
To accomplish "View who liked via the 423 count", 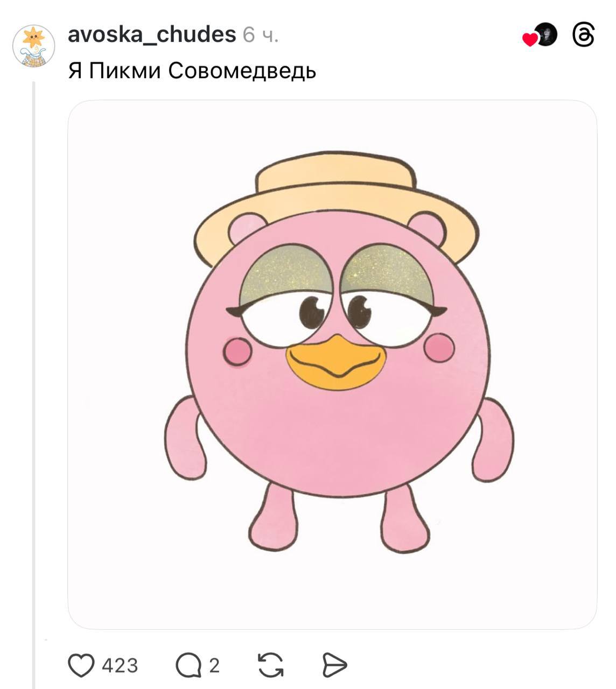I will pyautogui.click(x=120, y=666).
